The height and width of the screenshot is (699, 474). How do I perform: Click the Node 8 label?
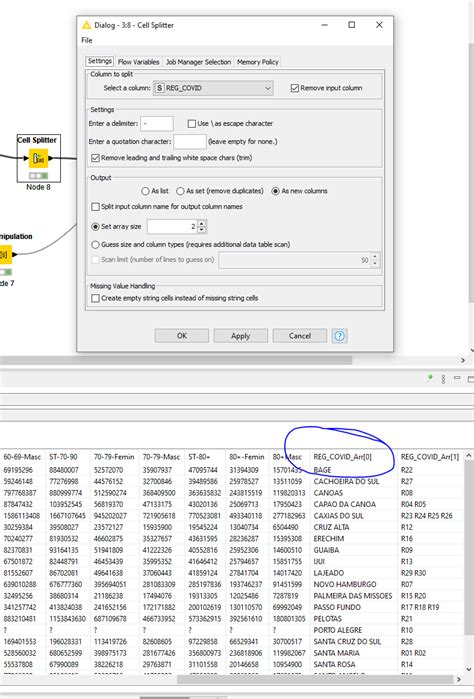click(38, 187)
